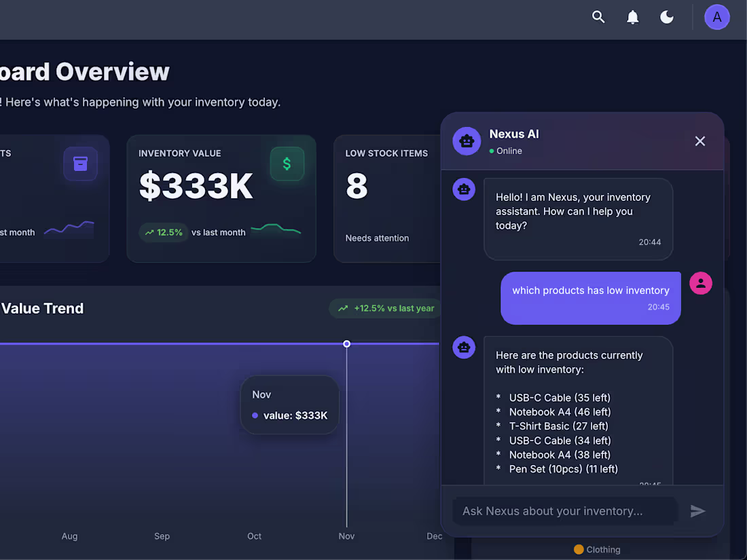Click the Nexus AI robot icon in chat header
747x560 pixels.
[467, 141]
